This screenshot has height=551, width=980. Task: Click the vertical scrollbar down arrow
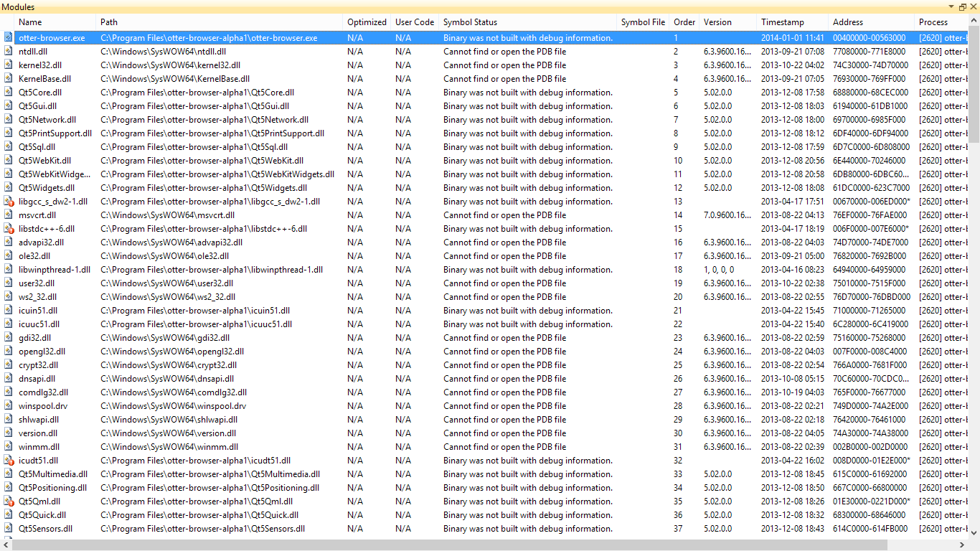pyautogui.click(x=974, y=533)
